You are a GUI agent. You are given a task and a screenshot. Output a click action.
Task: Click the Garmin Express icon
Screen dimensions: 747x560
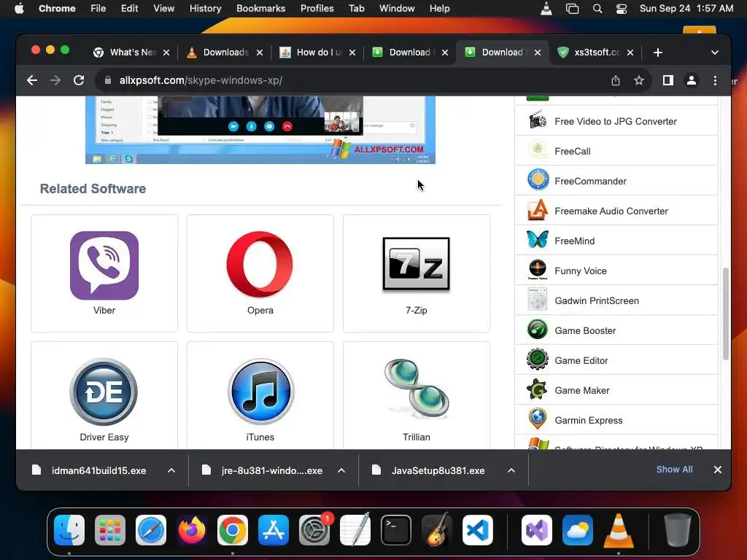coord(538,420)
